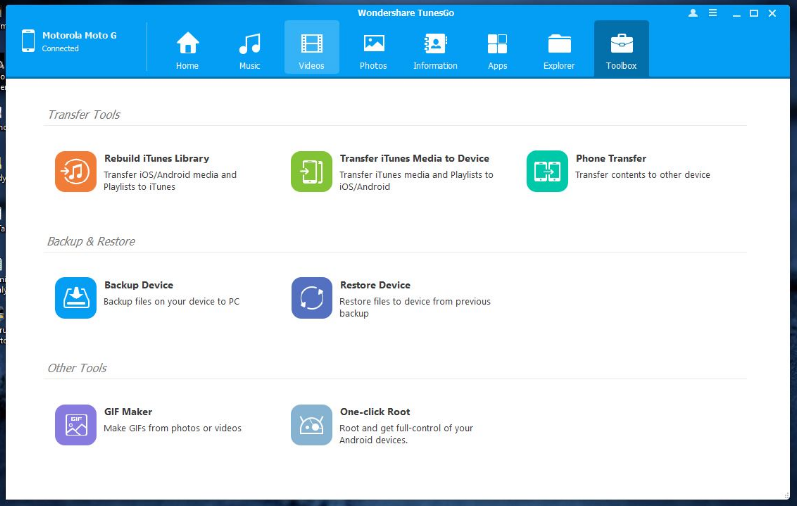The image size is (797, 506).
Task: Open the Explorer tab
Action: (x=559, y=49)
